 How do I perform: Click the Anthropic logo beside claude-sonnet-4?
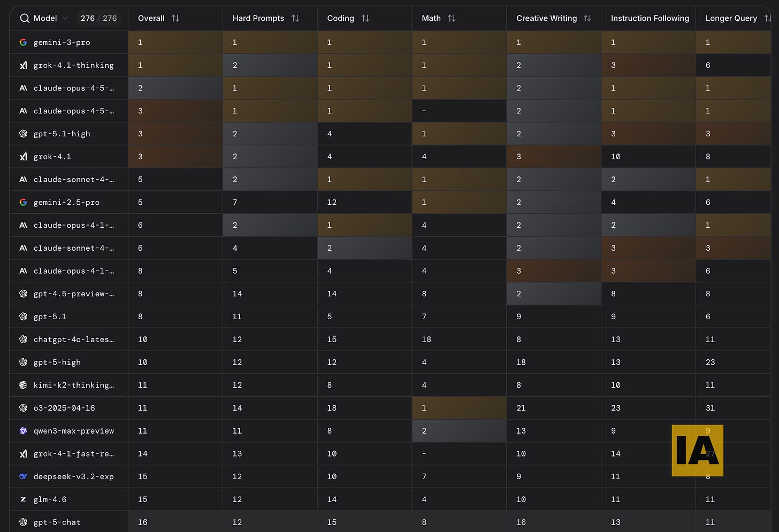click(x=23, y=179)
